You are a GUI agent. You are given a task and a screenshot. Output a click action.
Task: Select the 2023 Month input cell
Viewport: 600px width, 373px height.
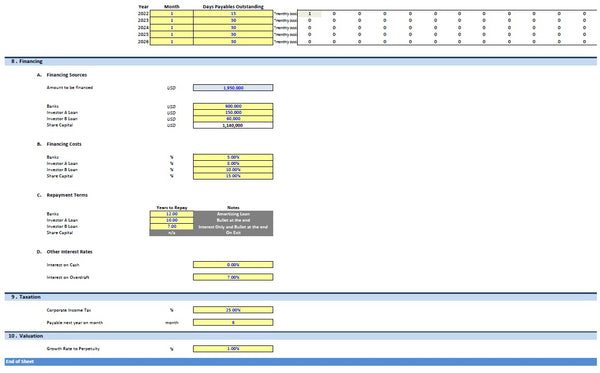(171, 21)
